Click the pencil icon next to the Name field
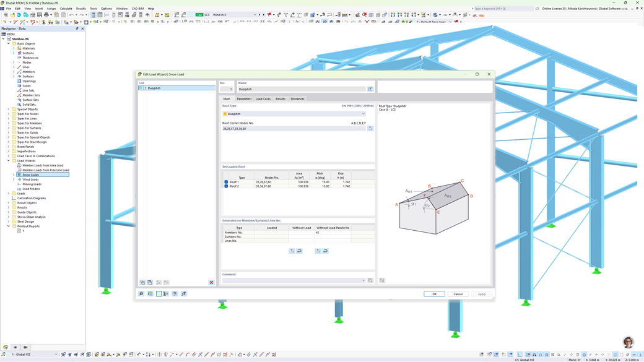Screen dimensions: 644x362 370,88
